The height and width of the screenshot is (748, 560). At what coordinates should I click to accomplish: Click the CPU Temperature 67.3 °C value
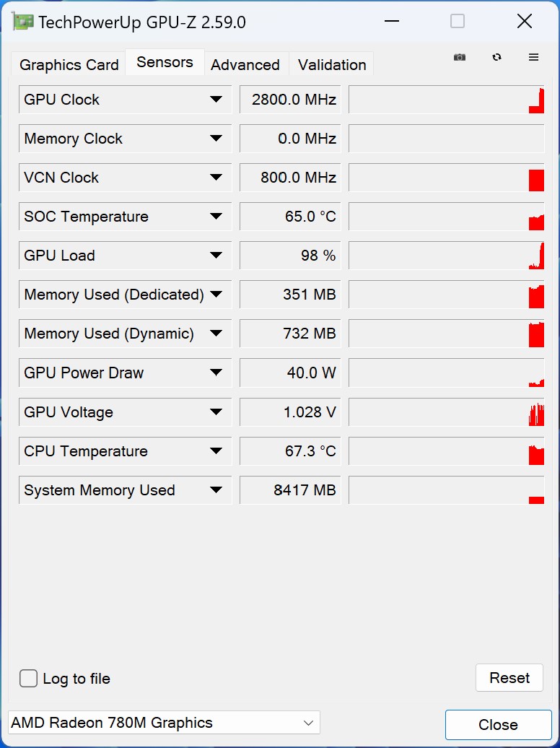290,451
